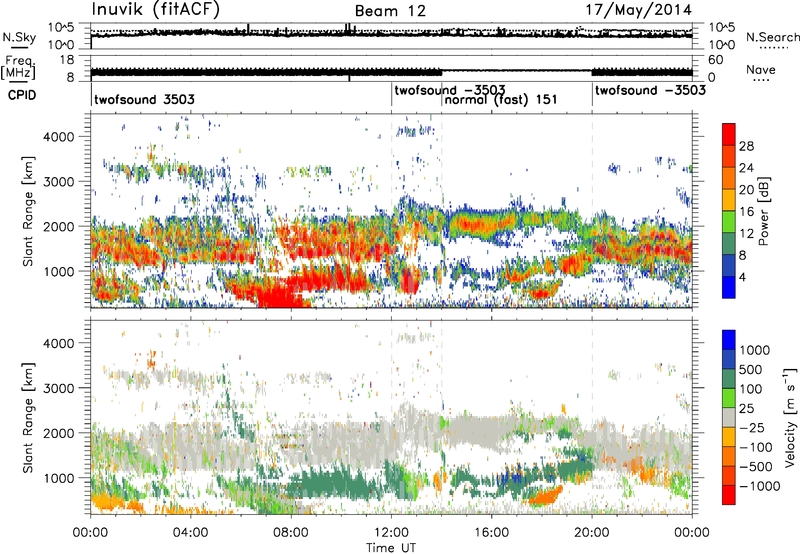Click the 'twofsound -3503' label near 20:00
The image size is (800, 554).
pyautogui.click(x=650, y=90)
